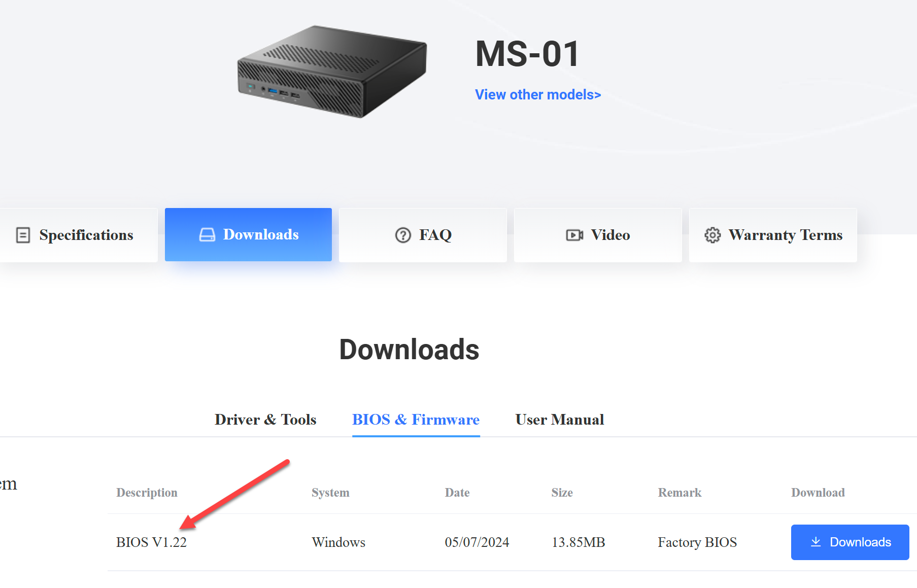Click the MS-01 product image
This screenshot has width=917, height=588.
(x=332, y=72)
